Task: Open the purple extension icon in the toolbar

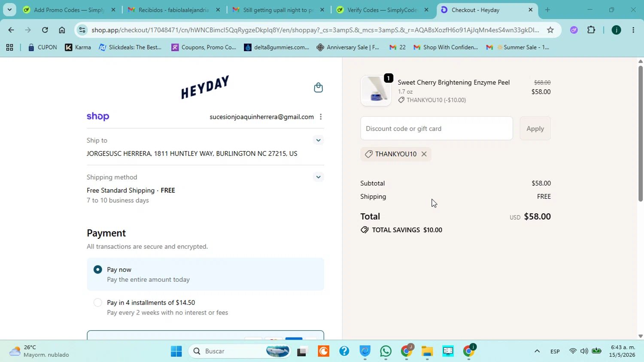Action: (574, 30)
